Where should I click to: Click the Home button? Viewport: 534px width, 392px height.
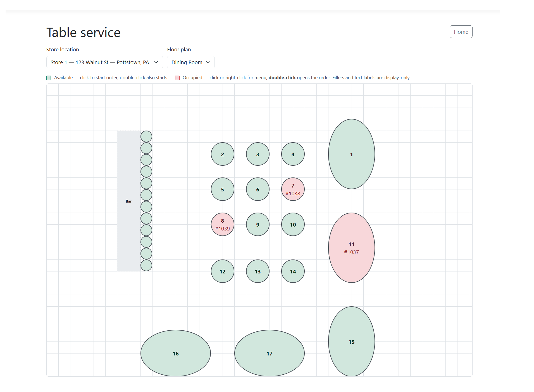coord(461,32)
